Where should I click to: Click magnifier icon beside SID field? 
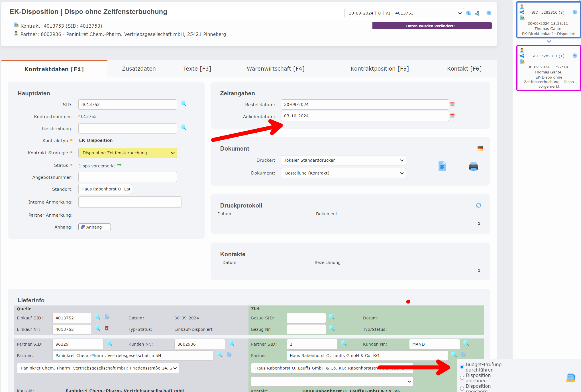pyautogui.click(x=184, y=104)
